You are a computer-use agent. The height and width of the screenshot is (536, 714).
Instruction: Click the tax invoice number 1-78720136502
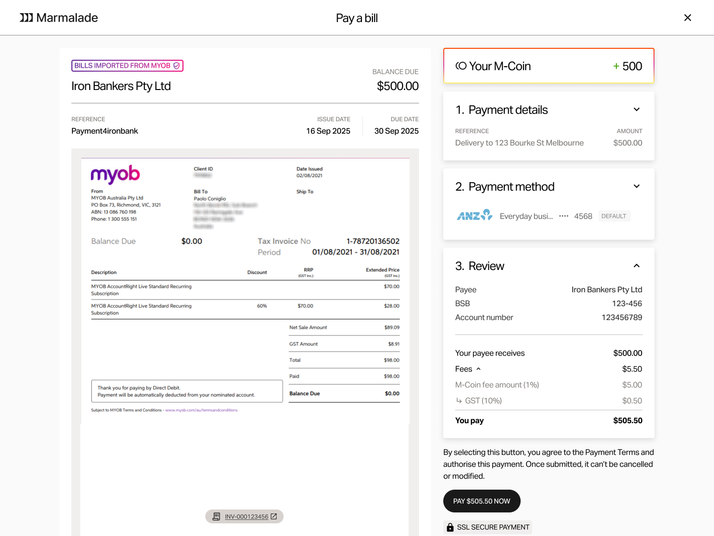tap(373, 241)
